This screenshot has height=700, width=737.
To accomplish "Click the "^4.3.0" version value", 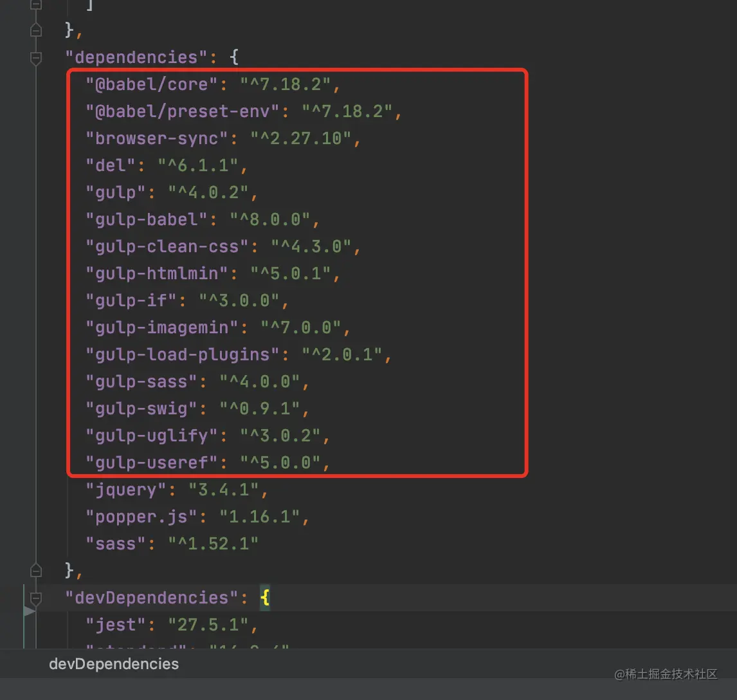I will [x=311, y=247].
